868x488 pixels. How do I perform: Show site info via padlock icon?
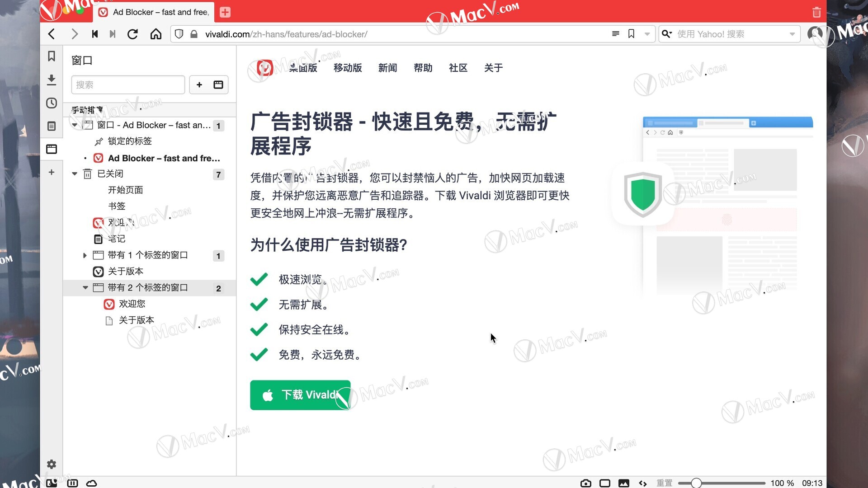(194, 34)
